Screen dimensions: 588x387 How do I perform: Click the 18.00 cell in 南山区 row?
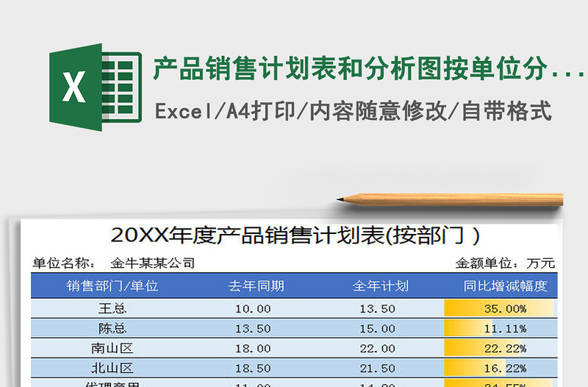tap(253, 348)
